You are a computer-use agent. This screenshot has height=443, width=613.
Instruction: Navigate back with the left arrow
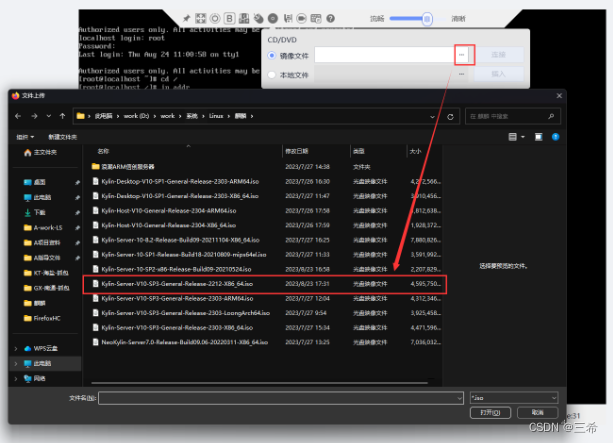[x=18, y=115]
